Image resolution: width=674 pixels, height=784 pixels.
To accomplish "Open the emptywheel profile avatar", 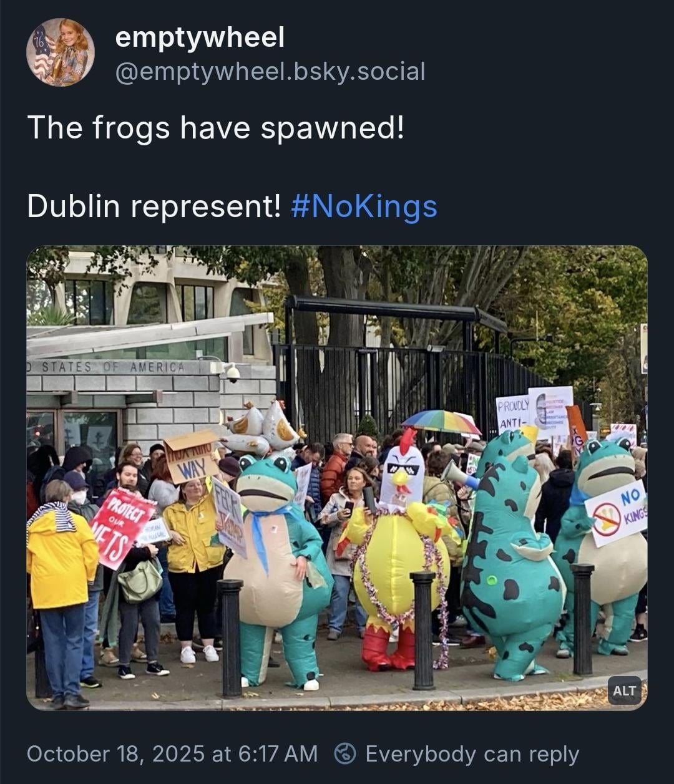I will [61, 52].
